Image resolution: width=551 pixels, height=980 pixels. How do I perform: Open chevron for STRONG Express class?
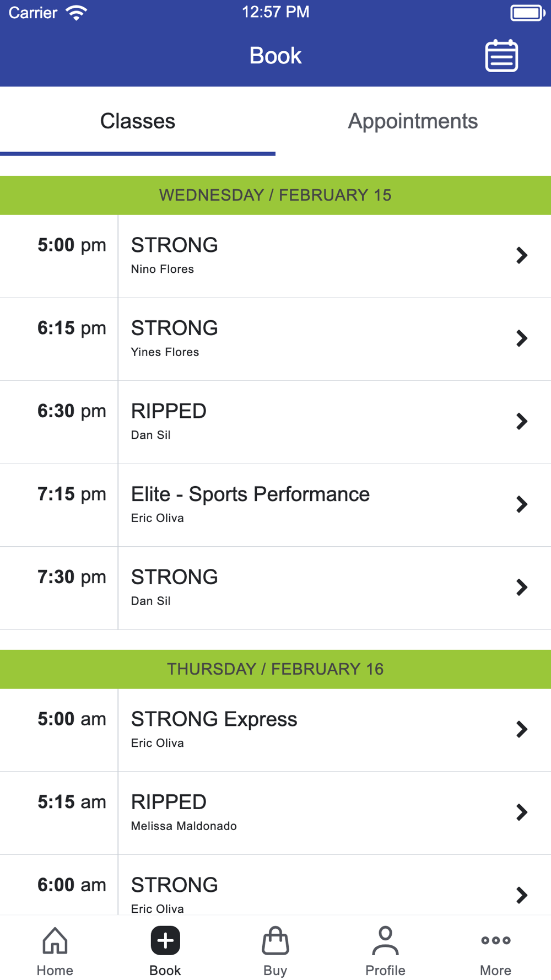point(522,729)
